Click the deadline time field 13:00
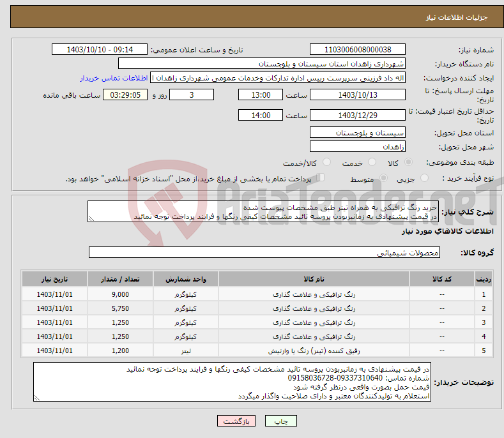Image resolution: width=504 pixels, height=438 pixels. point(261,94)
